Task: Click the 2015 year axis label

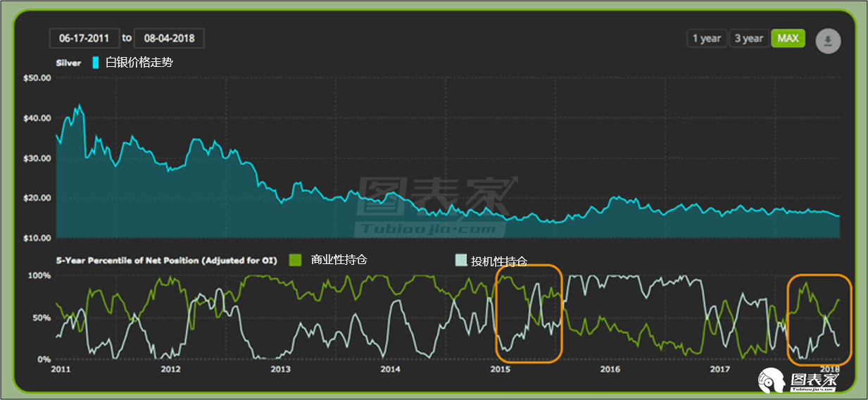Action: pos(500,369)
